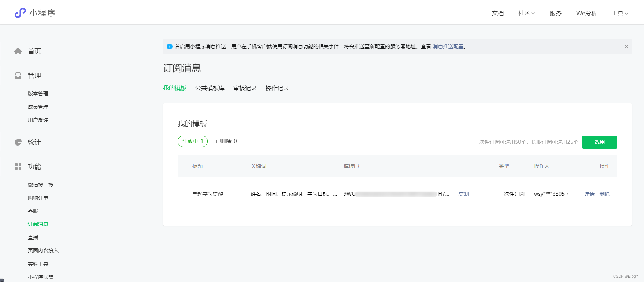Select the 生效中 1 filter pill
The image size is (644, 282).
tap(193, 141)
